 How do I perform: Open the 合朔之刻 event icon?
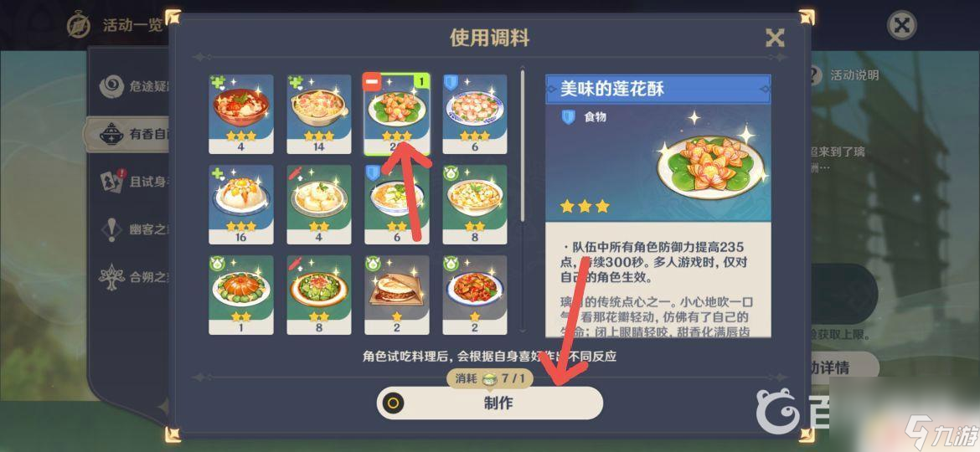tap(111, 276)
